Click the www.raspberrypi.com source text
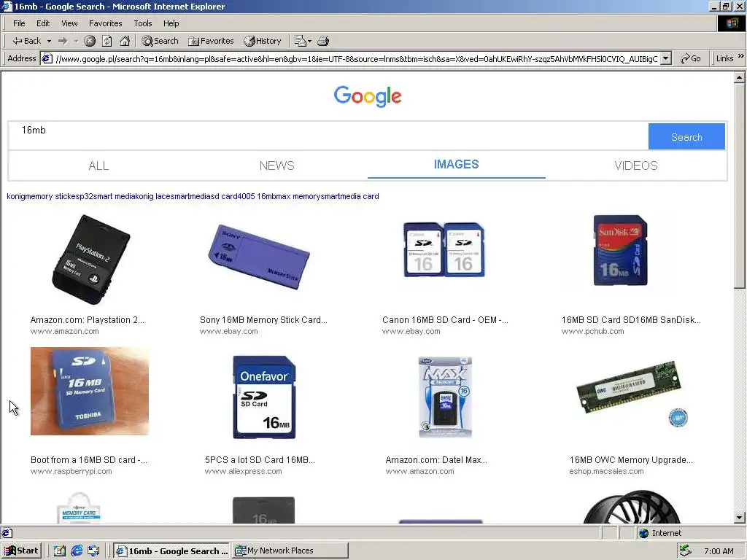 (x=71, y=472)
